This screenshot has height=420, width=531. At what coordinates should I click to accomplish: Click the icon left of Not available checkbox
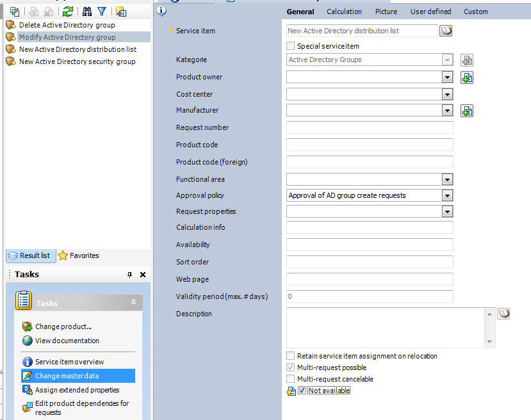pyautogui.click(x=291, y=391)
